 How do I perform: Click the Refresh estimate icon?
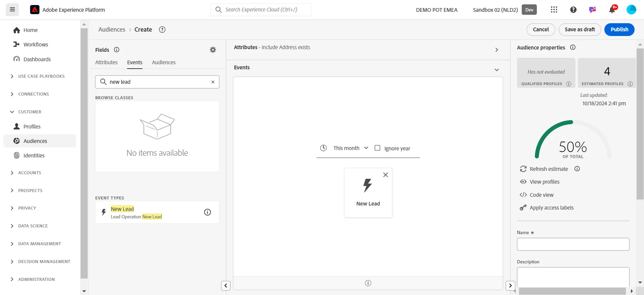click(523, 169)
